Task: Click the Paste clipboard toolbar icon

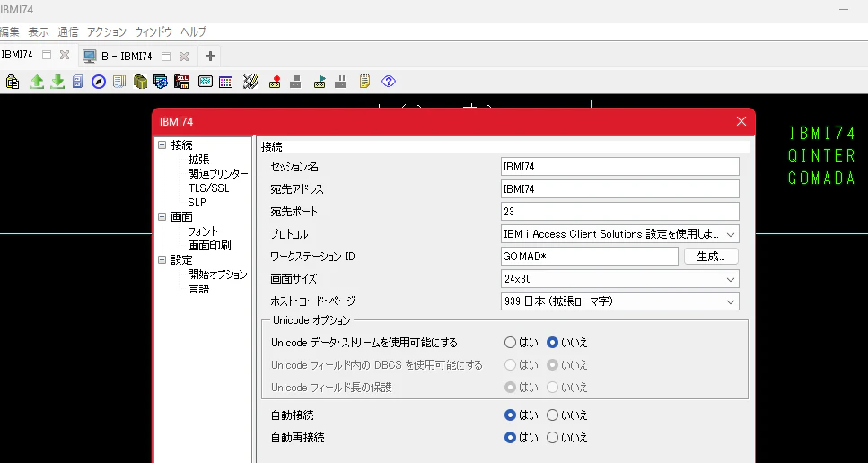Action: tap(13, 82)
